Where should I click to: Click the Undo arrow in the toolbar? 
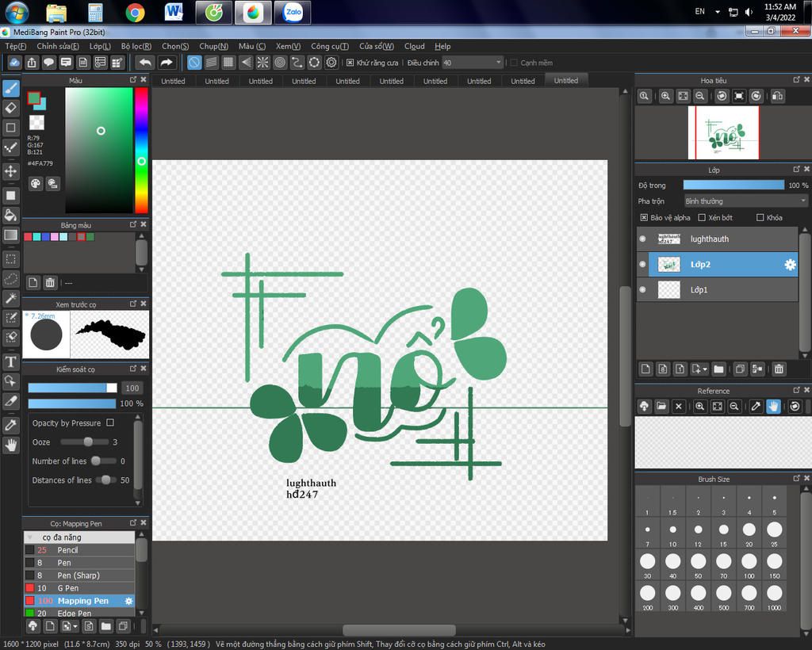[146, 63]
